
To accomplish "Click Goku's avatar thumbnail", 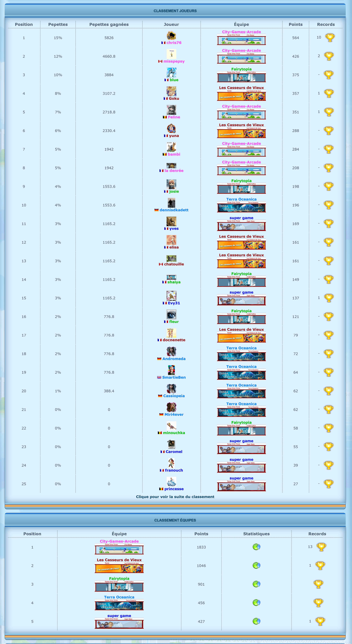I will click(171, 91).
